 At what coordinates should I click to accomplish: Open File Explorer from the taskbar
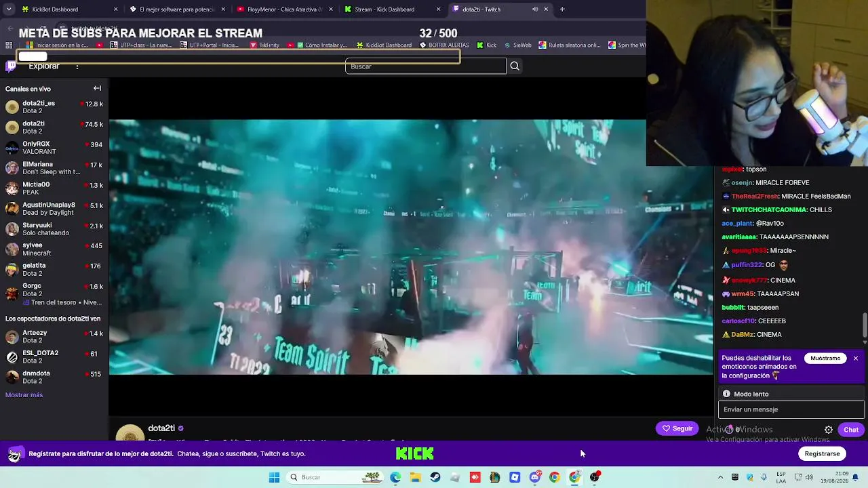pos(415,477)
